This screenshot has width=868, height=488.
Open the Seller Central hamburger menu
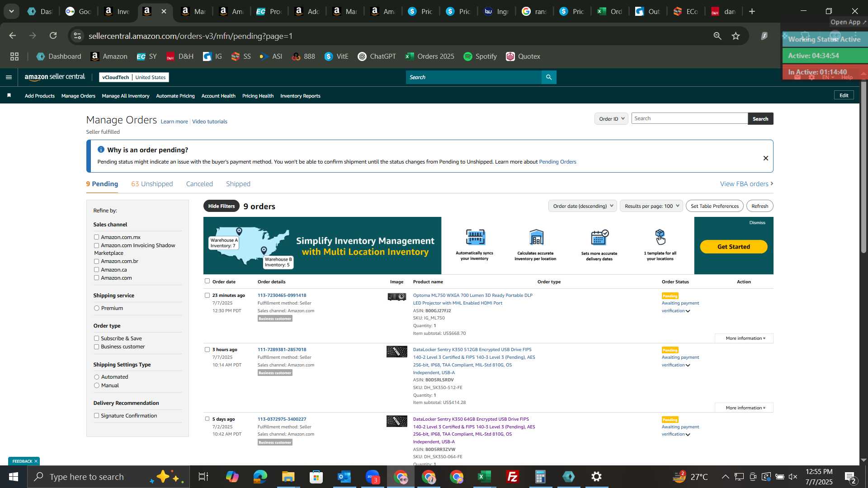pyautogui.click(x=9, y=77)
